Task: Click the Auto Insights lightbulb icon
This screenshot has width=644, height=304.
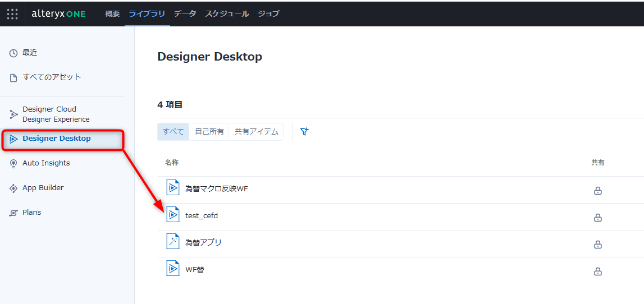Action: [x=13, y=164]
